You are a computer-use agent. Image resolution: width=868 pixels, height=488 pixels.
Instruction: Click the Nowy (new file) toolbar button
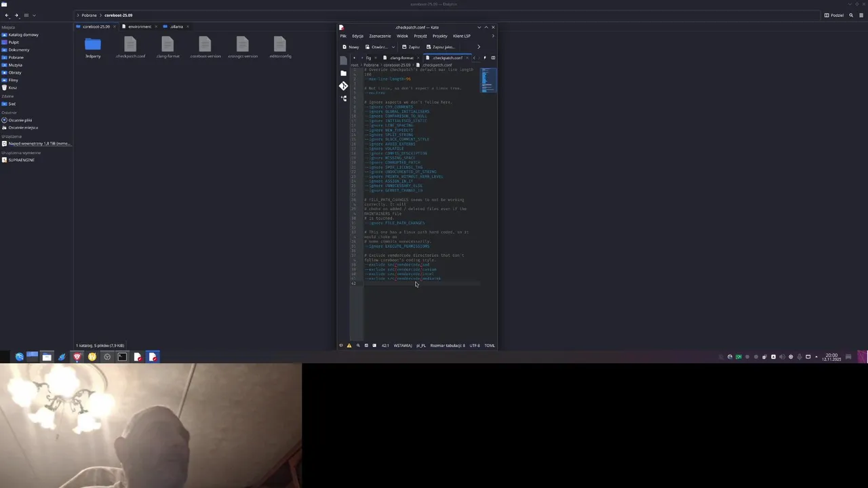351,47
